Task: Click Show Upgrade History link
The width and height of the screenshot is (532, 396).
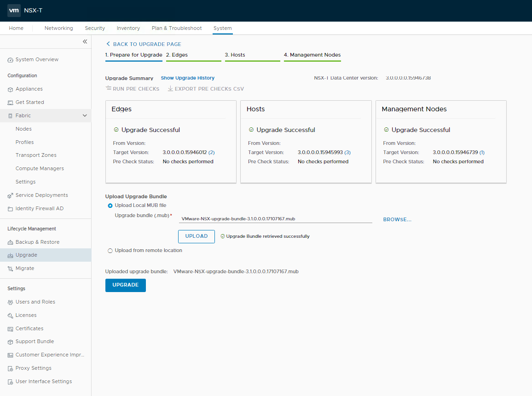Action: point(188,78)
